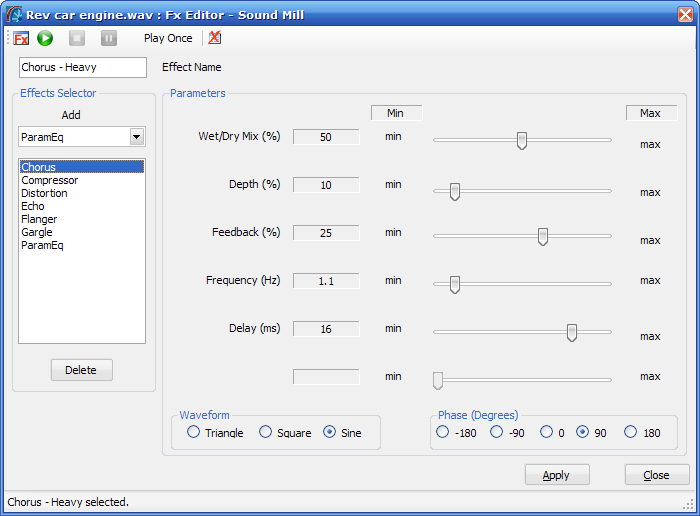Select Gargle in the effects list

82,232
